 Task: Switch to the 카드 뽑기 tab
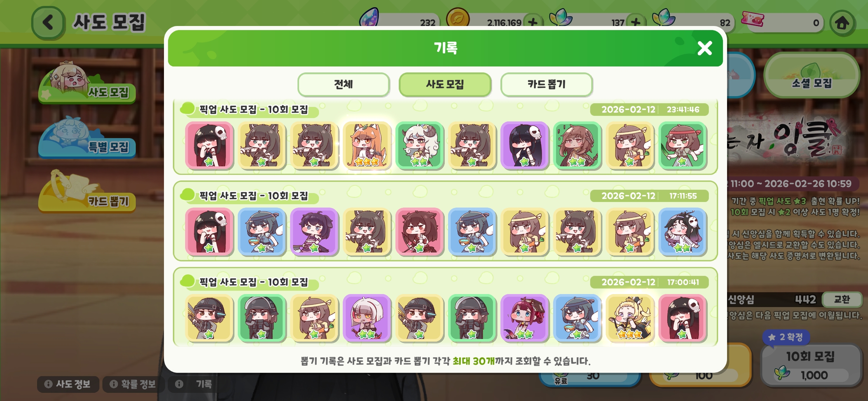pos(546,84)
